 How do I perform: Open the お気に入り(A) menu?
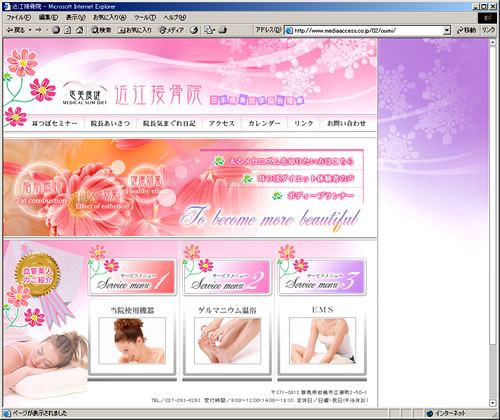(x=110, y=17)
